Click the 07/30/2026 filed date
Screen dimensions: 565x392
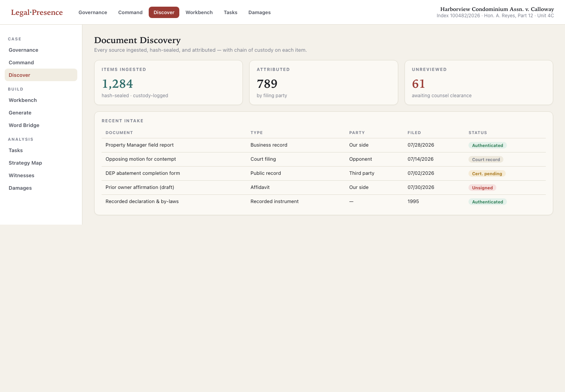[x=421, y=187]
